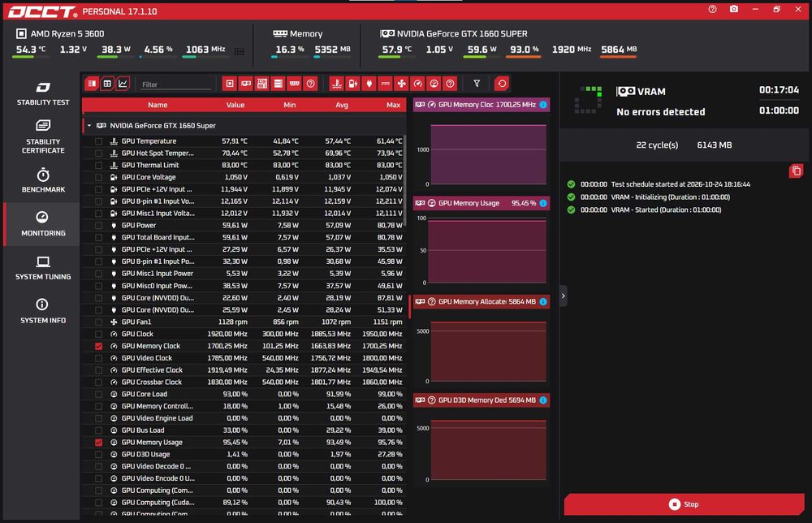
Task: Uncheck the GPU Memory Clock sensor
Action: (98, 347)
